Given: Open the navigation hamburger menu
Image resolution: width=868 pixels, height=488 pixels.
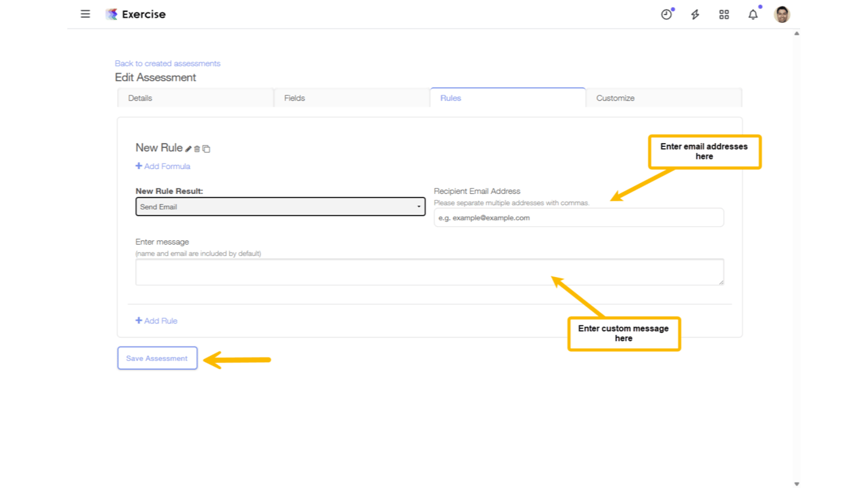Looking at the screenshot, I should 85,14.
